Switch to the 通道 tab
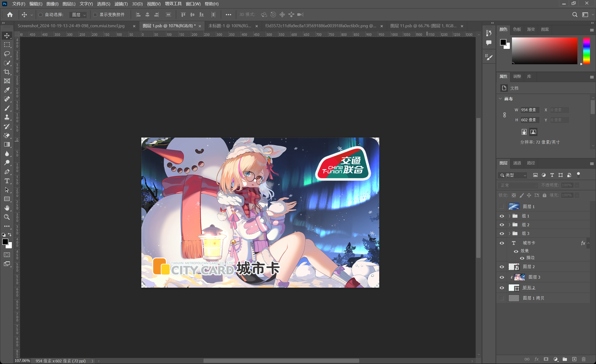This screenshot has height=364, width=596. point(517,163)
